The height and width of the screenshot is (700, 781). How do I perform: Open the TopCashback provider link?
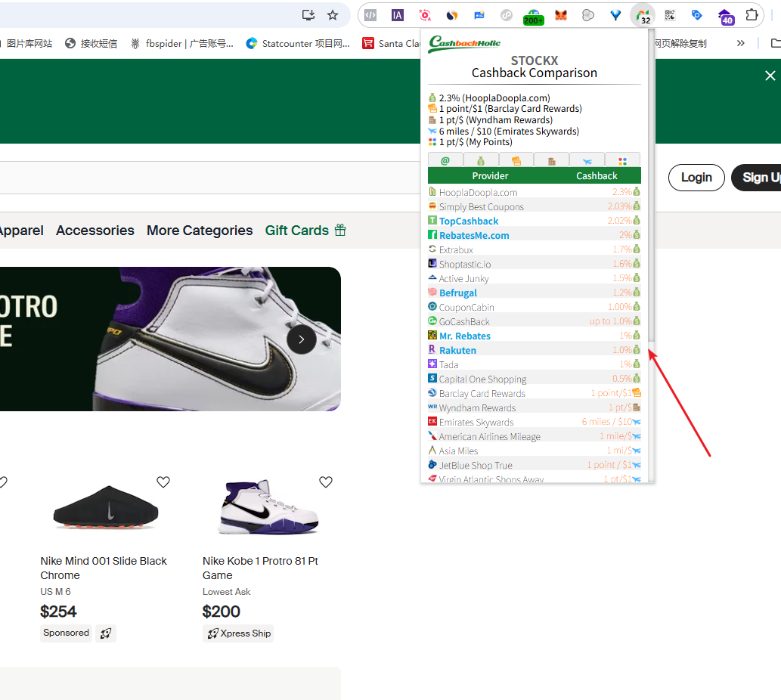pos(469,221)
